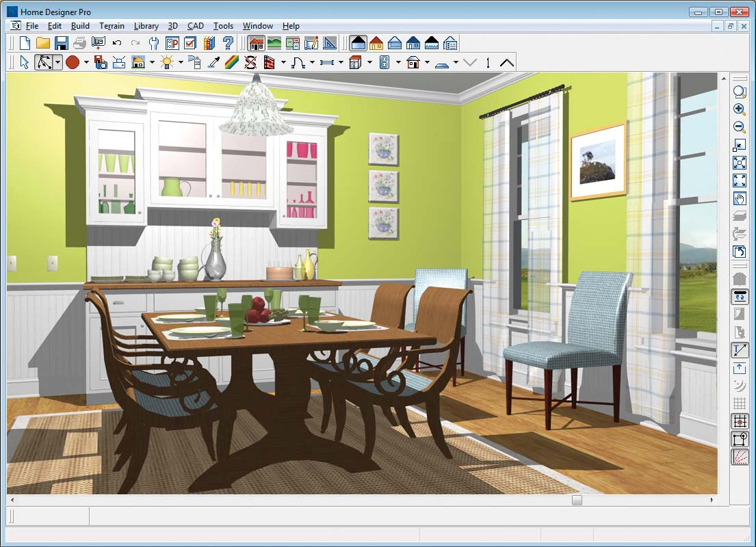Image resolution: width=756 pixels, height=547 pixels.
Task: Open the Build menu
Action: tap(80, 26)
